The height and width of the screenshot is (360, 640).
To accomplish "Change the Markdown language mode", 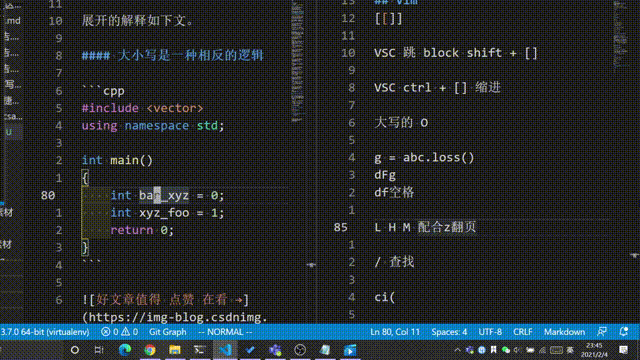I will [564, 332].
